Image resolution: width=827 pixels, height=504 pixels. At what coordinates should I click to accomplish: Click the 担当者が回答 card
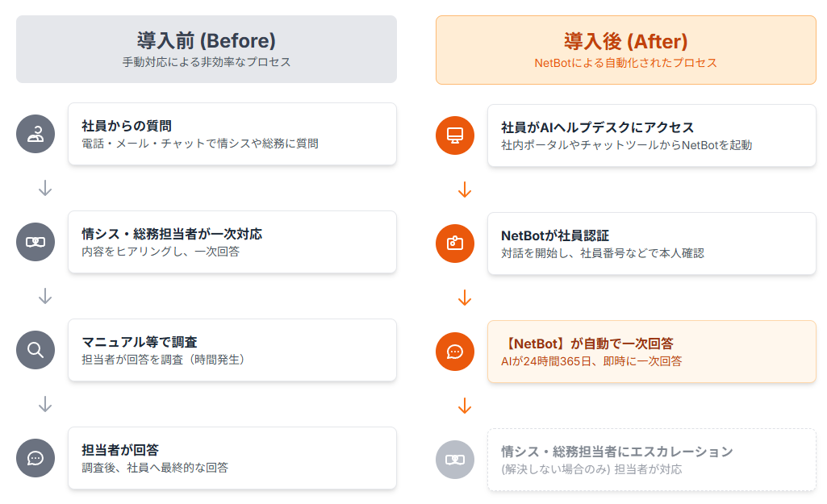(x=232, y=458)
